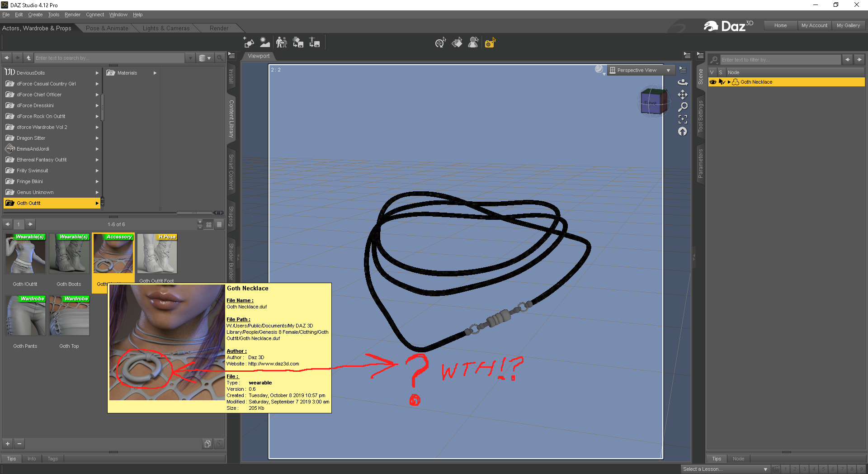
Task: Click the My Account button
Action: point(814,25)
